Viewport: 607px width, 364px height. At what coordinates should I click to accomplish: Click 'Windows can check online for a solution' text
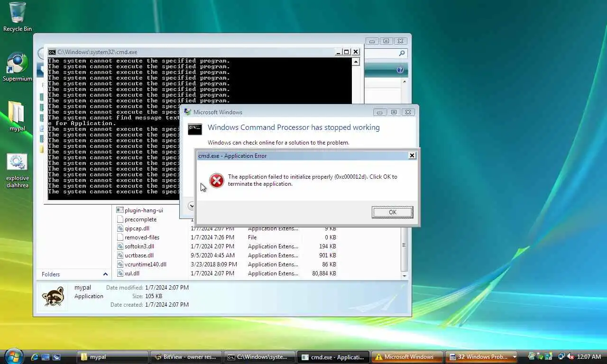278,143
